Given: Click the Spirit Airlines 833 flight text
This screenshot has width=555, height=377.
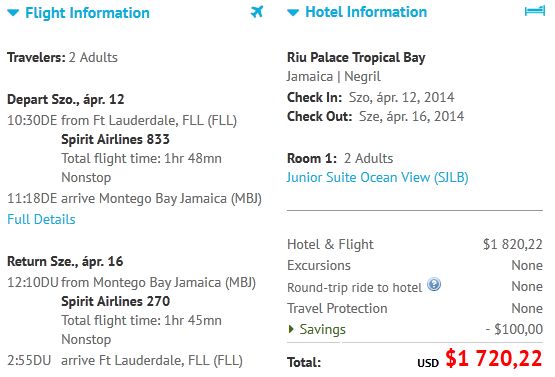Looking at the screenshot, I should click(x=115, y=139).
